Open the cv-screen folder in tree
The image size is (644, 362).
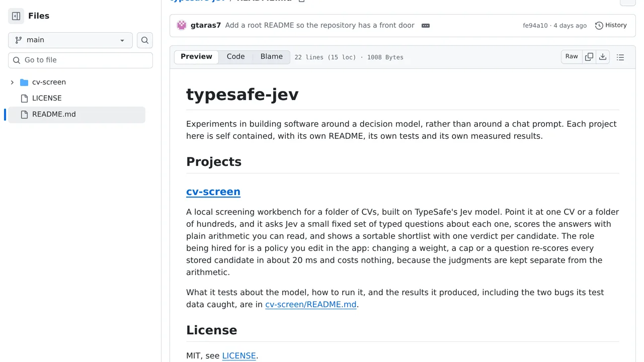[49, 82]
